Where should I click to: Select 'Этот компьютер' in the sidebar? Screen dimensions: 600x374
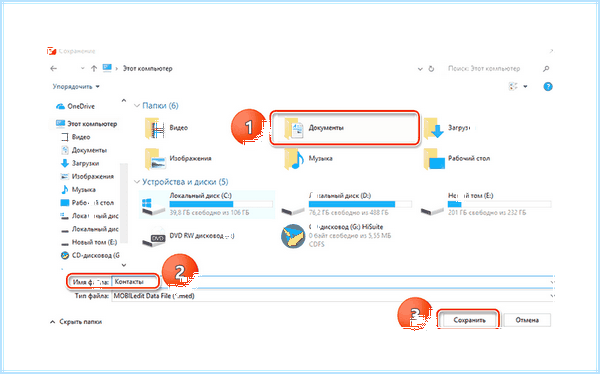pos(86,124)
